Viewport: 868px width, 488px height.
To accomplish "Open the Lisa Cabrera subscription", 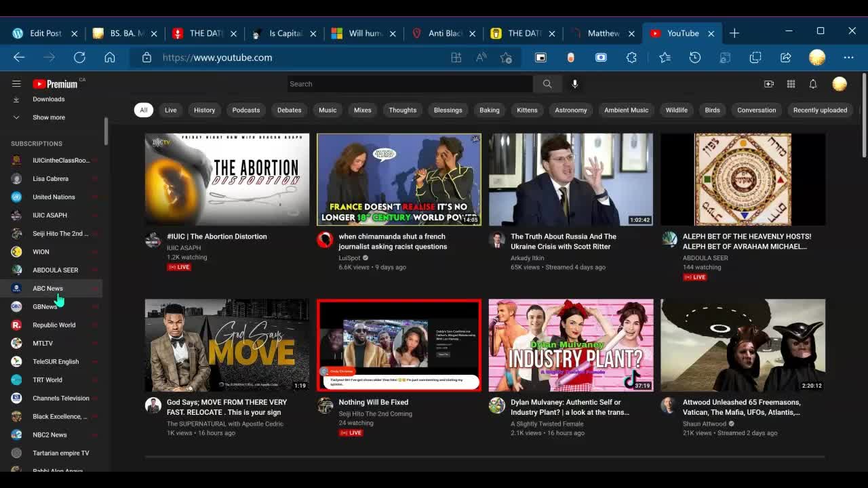I will (52, 178).
